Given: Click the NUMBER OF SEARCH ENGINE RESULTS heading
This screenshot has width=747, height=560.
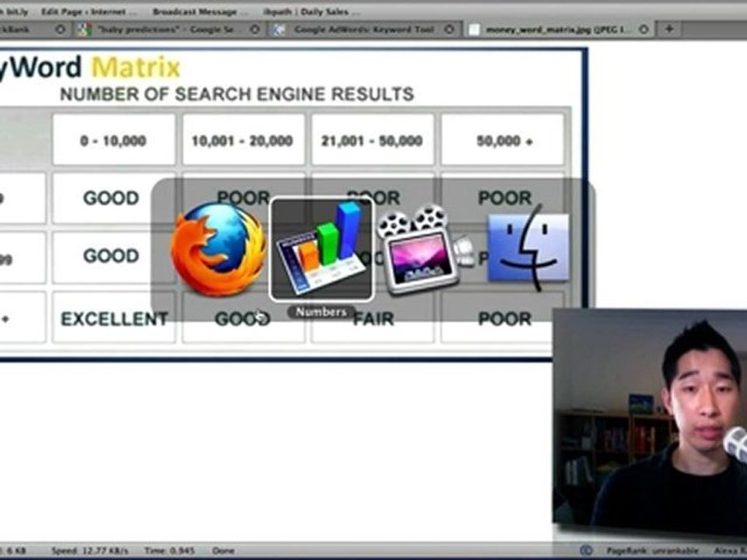Looking at the screenshot, I should click(x=237, y=94).
